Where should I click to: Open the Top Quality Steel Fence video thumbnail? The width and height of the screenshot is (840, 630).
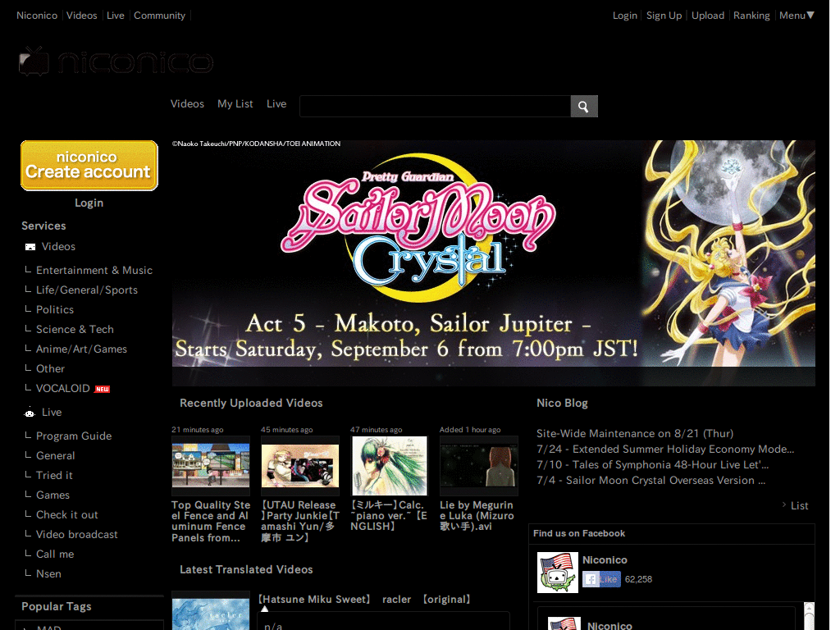click(x=211, y=465)
